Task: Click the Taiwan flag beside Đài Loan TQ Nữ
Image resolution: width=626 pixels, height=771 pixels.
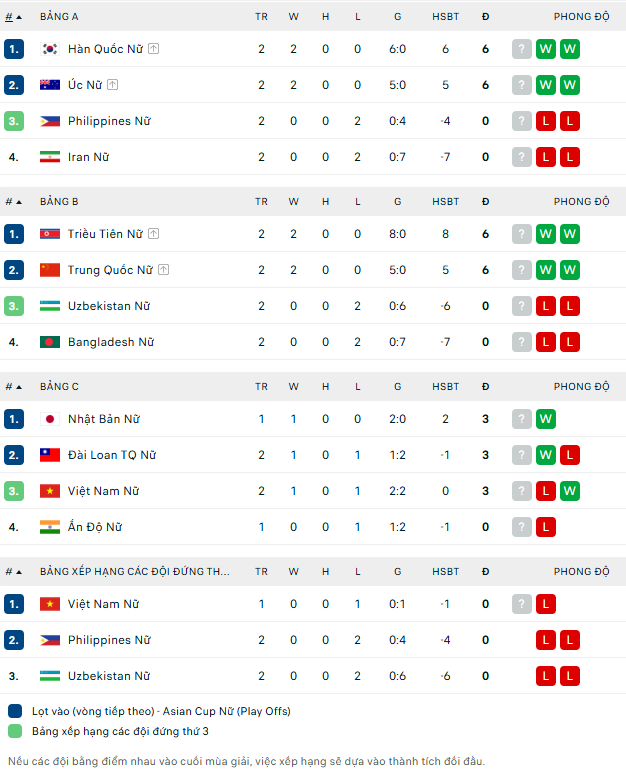Action: (x=50, y=455)
